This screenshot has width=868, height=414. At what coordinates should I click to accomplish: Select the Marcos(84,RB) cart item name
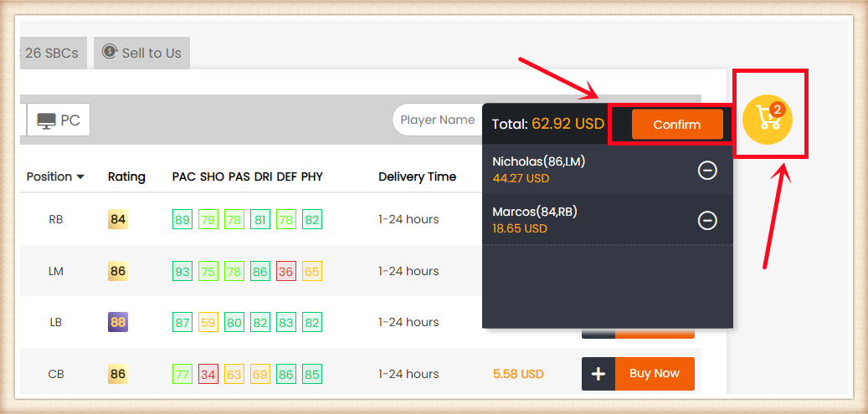[x=534, y=212]
